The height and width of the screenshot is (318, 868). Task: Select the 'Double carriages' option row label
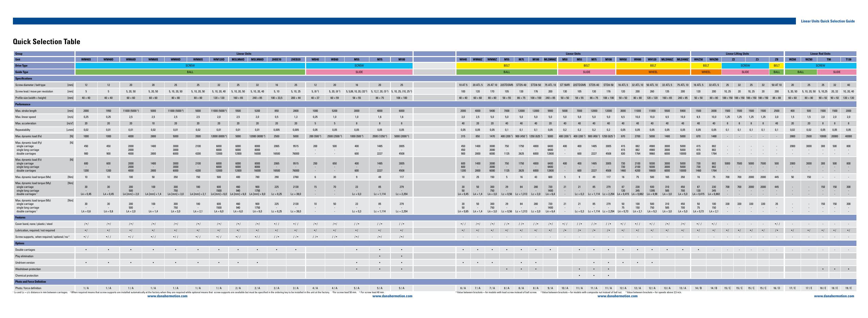coord(25,250)
